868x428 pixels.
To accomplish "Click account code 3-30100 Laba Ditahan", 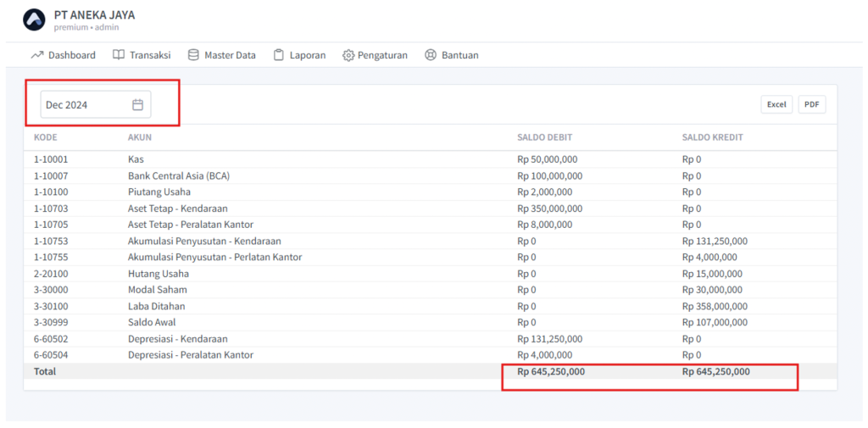I will point(51,306).
